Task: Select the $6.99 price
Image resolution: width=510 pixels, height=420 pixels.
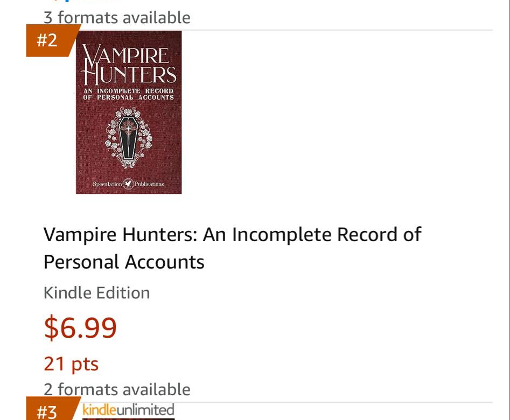Action: coord(80,327)
